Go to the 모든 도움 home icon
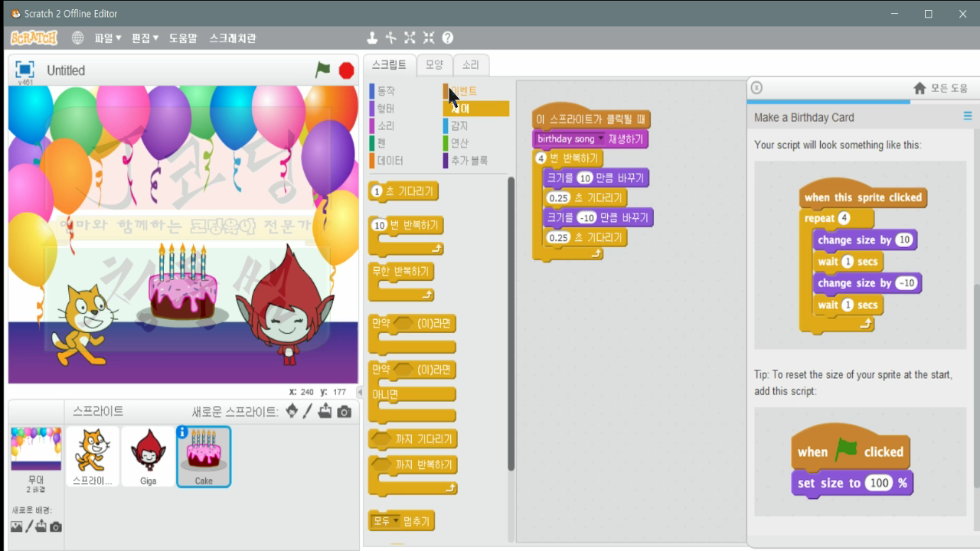The width and height of the screenshot is (980, 551). [x=920, y=88]
